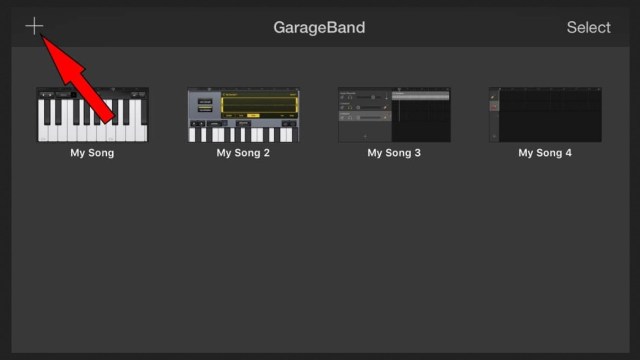Click the "My Song" name label

92,153
